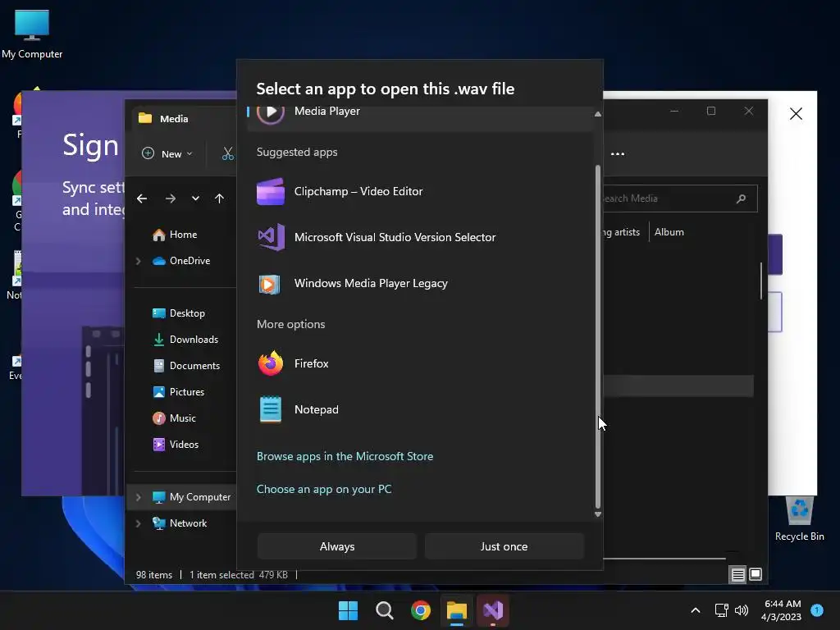Open volume speaker tray icon

pyautogui.click(x=742, y=610)
